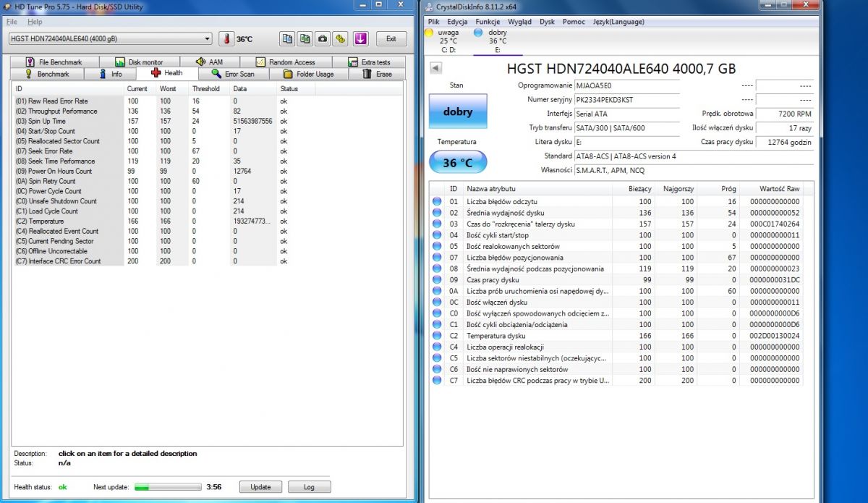This screenshot has height=503, width=868.
Task: Click the Exit button in HD Tune
Action: 391,38
